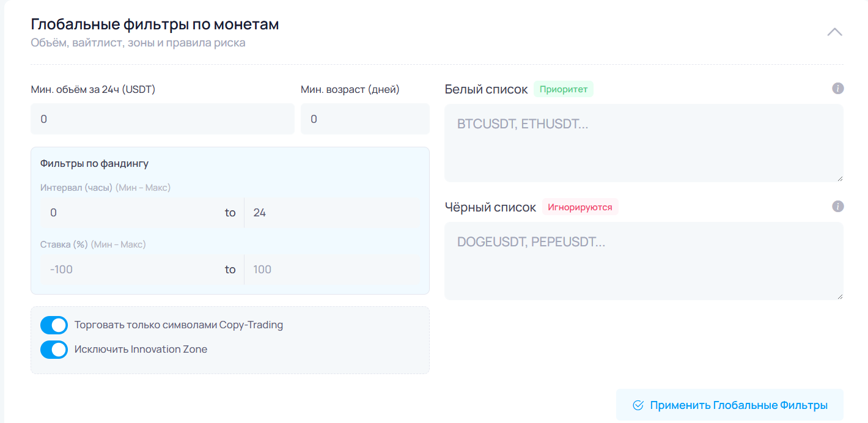Viewport: 868px width, 423px height.
Task: Collapse the global coin filters panel chevron
Action: click(834, 32)
